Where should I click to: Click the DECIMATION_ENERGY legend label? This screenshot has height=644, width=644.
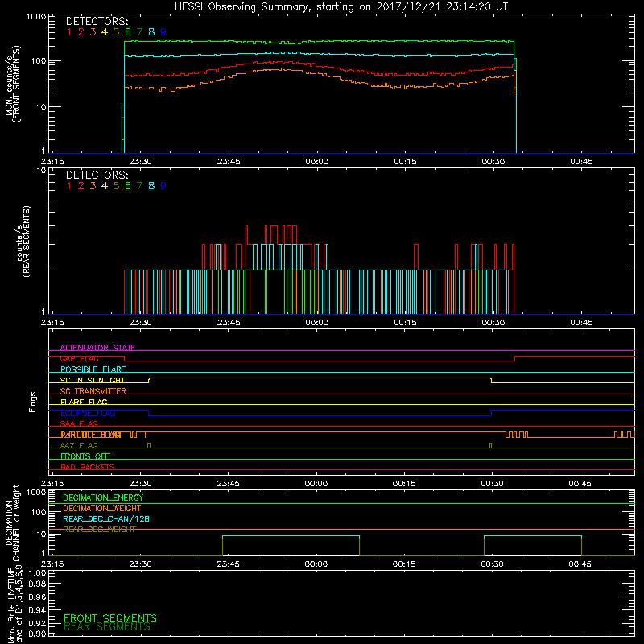pyautogui.click(x=103, y=497)
